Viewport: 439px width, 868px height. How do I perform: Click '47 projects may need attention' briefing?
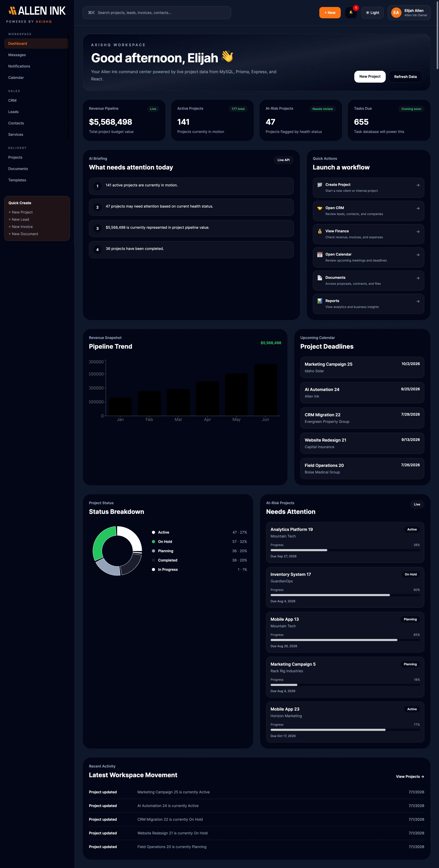(x=191, y=207)
